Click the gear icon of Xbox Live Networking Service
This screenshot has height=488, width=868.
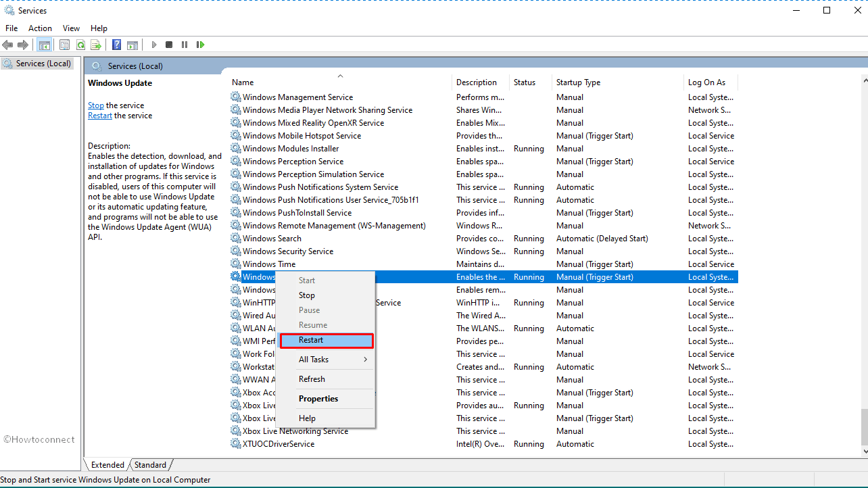point(235,431)
